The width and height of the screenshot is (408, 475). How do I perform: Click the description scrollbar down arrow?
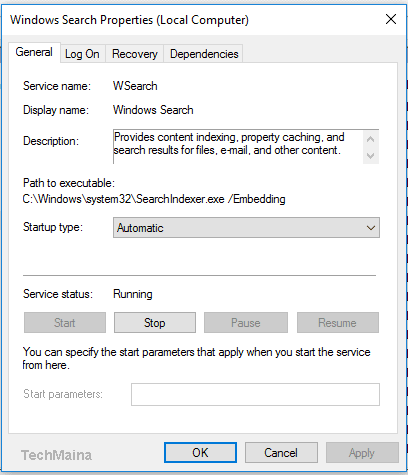point(371,156)
